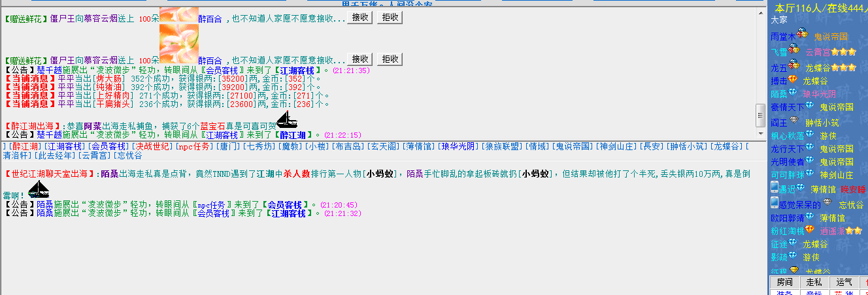
Task: Click the timestamp (21:20:45) in lower chat
Action: tap(339, 204)
